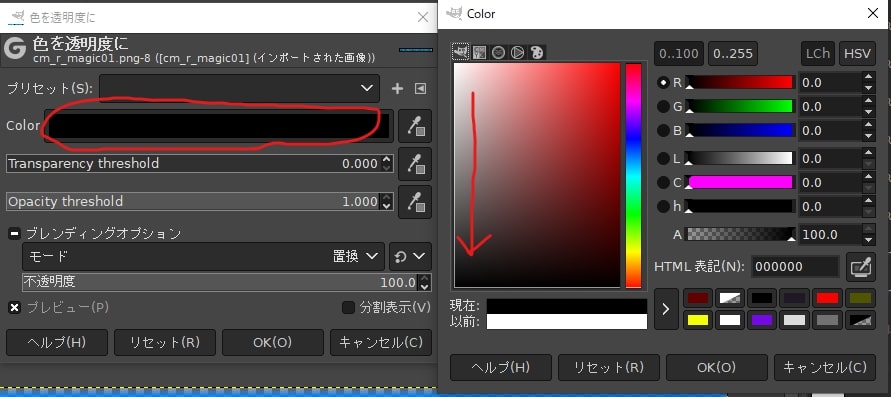Select the B channel radio button
891x397 pixels.
pos(663,131)
